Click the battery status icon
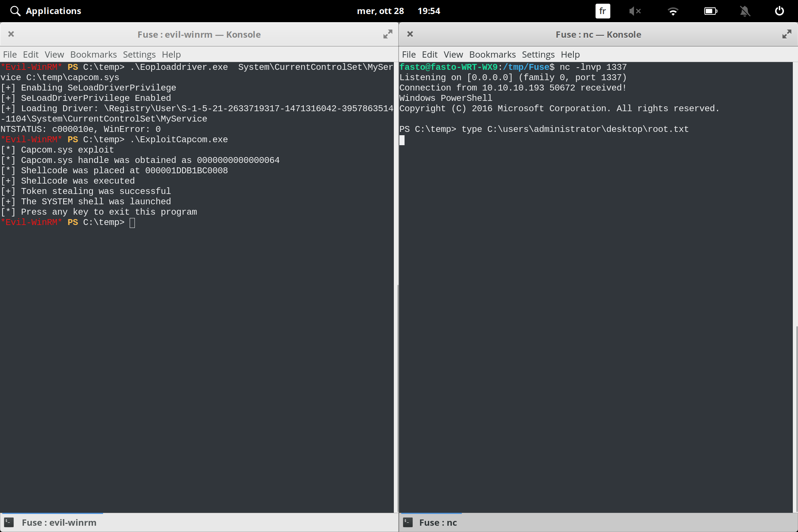The image size is (798, 532). (710, 11)
